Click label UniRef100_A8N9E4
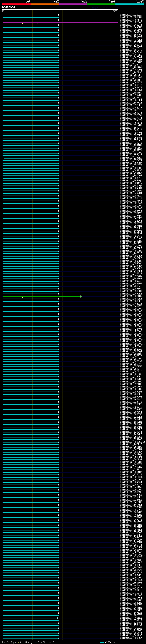The width and height of the screenshot is (146, 644). pos(131,299)
